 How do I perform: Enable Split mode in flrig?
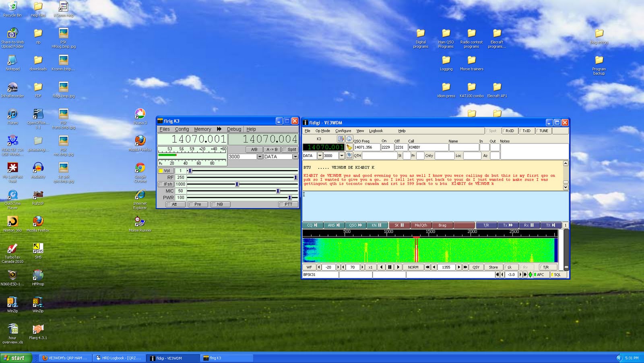click(x=291, y=149)
